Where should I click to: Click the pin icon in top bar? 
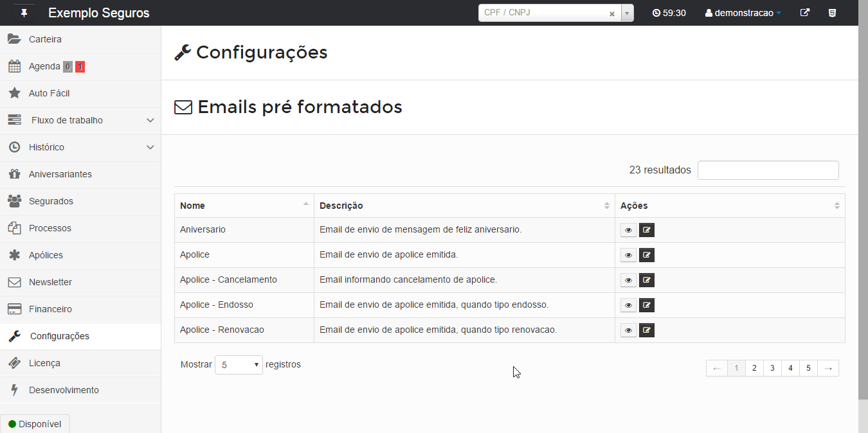tap(24, 13)
